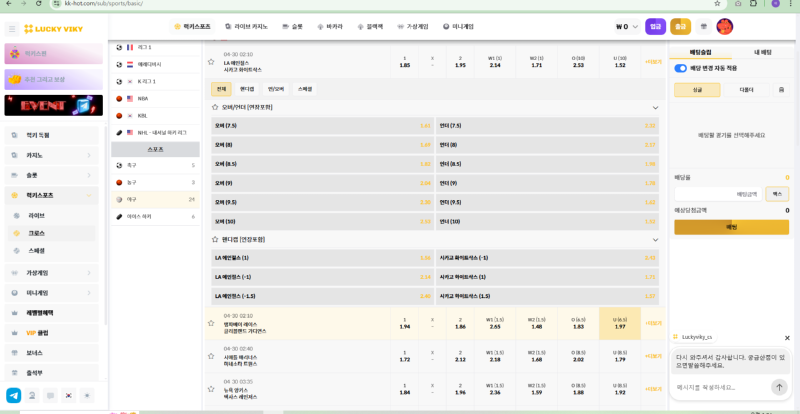Viewport: 800px width, 414px height.
Task: Open the ₩ 0 balance dropdown
Action: pos(627,27)
